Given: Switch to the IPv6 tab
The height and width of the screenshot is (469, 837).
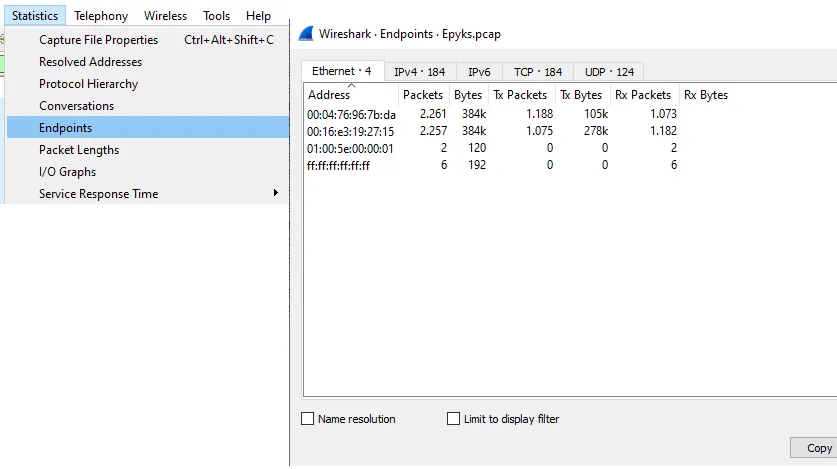Looking at the screenshot, I should tap(479, 72).
